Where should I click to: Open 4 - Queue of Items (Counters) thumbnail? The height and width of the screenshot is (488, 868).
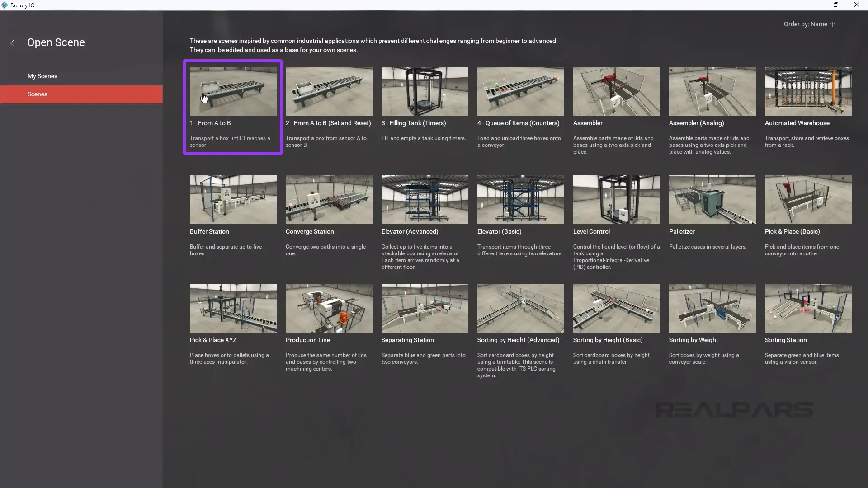click(x=520, y=91)
